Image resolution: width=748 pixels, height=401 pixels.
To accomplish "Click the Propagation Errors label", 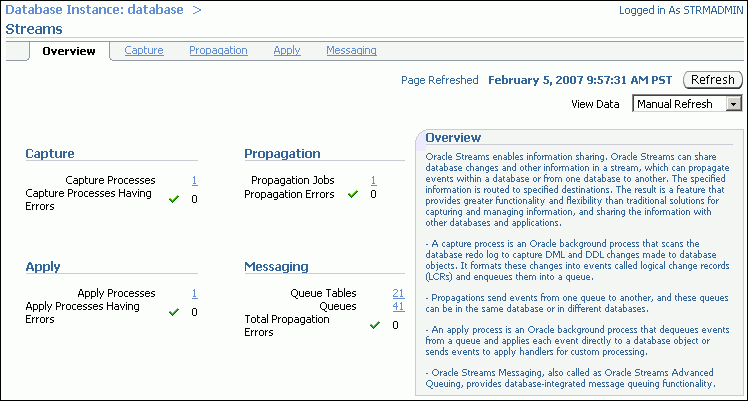I will [x=289, y=195].
